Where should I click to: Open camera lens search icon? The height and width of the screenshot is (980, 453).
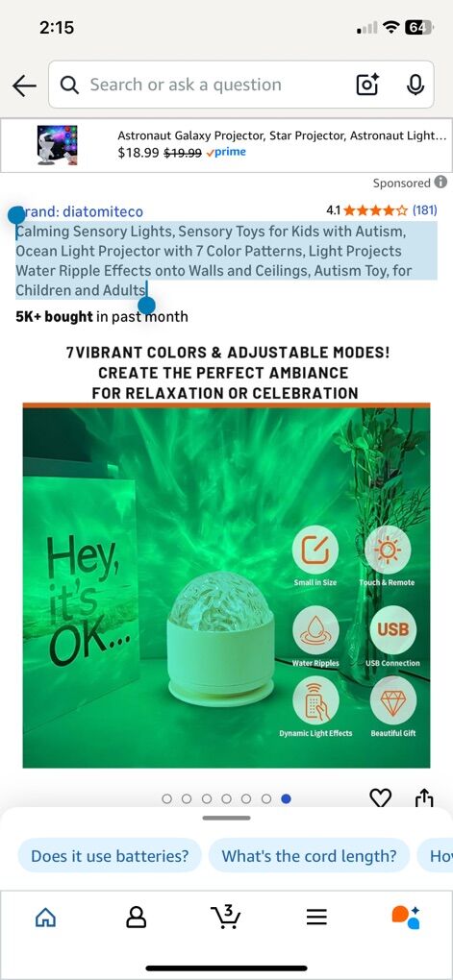[367, 85]
